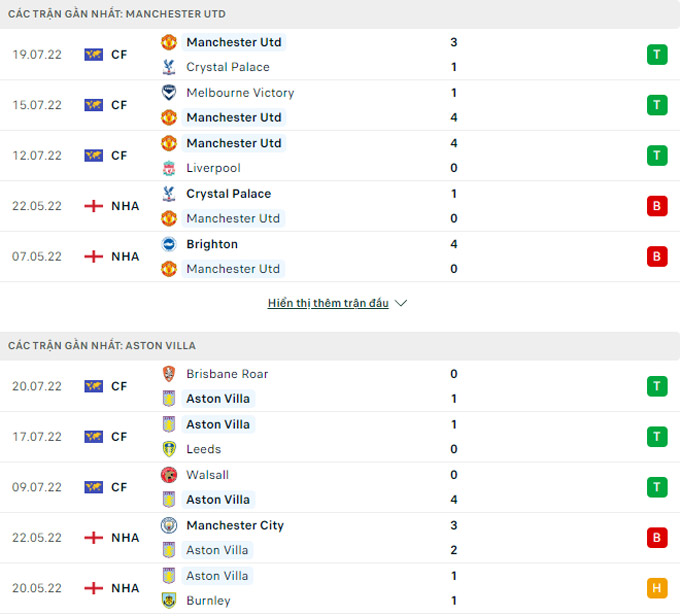
Task: Click the world flag icon on 19.07.22 row
Action: [x=93, y=55]
